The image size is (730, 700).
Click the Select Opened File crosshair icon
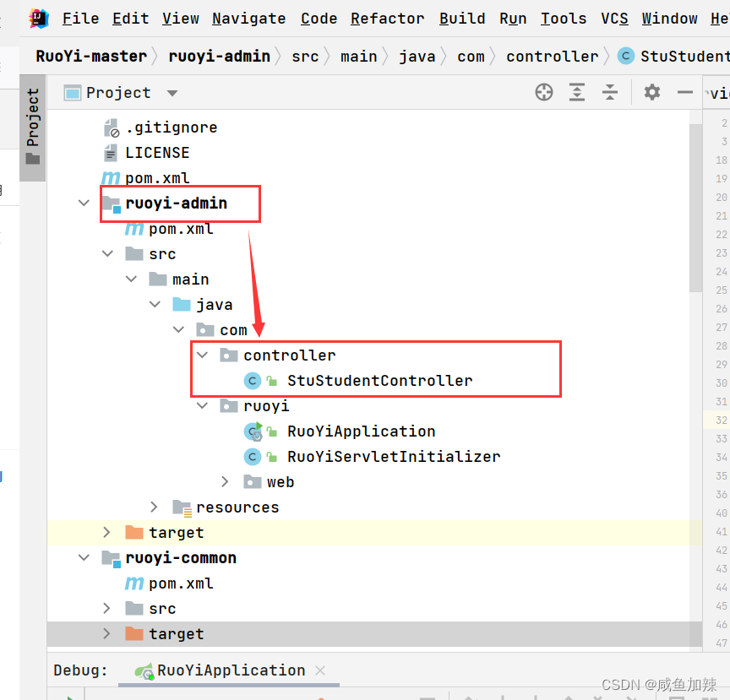point(544,92)
